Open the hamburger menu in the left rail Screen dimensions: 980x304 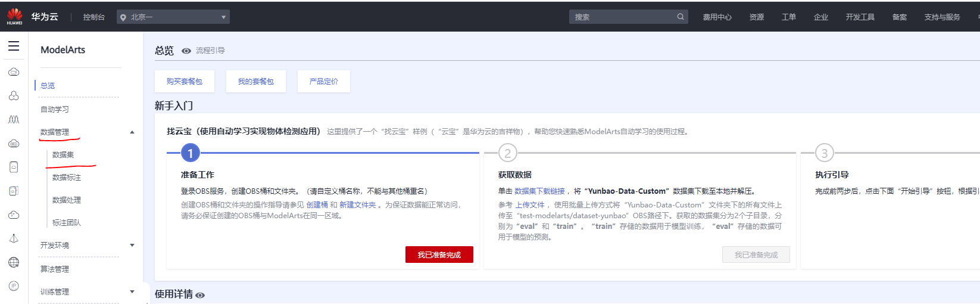click(14, 46)
